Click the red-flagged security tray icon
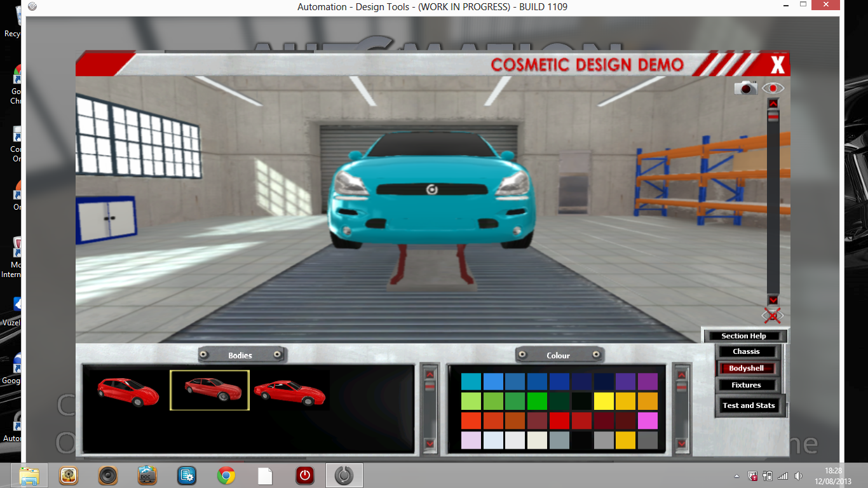 coord(752,476)
